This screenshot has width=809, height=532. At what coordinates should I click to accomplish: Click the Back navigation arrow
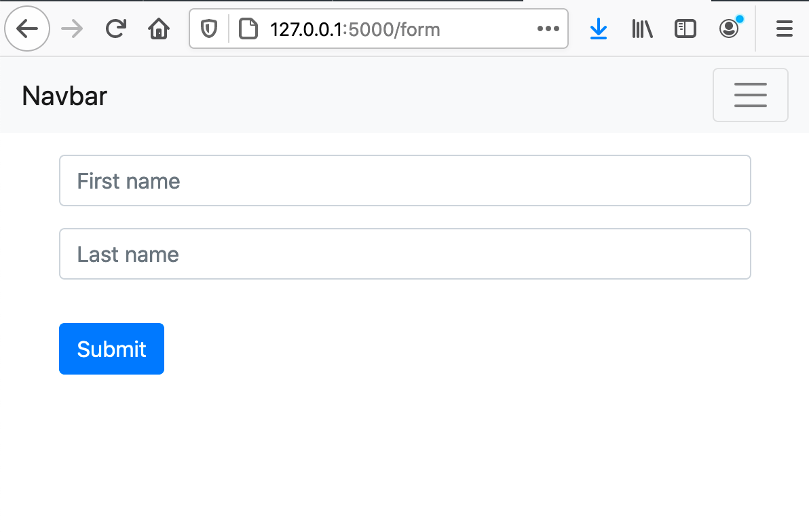27,28
